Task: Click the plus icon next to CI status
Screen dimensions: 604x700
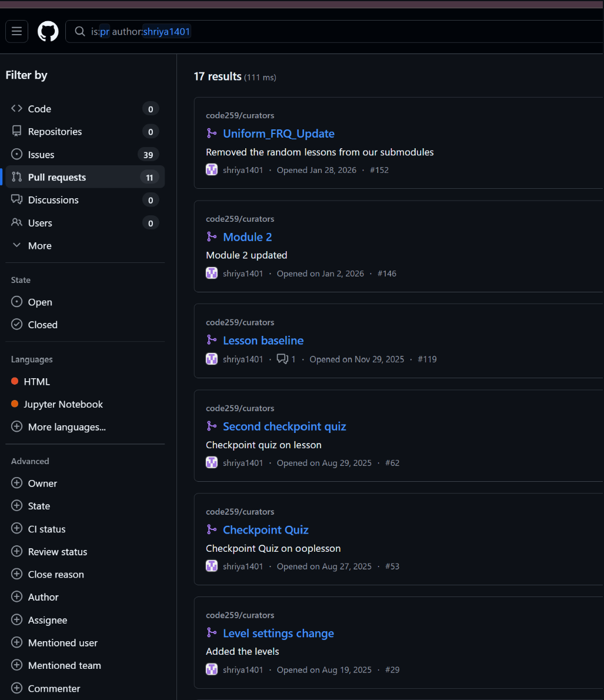Action: pos(16,529)
